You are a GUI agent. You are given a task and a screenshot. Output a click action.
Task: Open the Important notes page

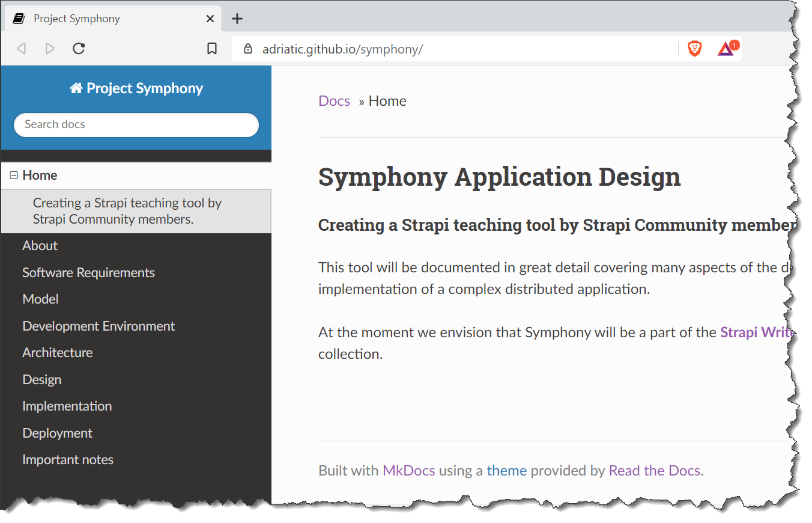[x=68, y=459]
